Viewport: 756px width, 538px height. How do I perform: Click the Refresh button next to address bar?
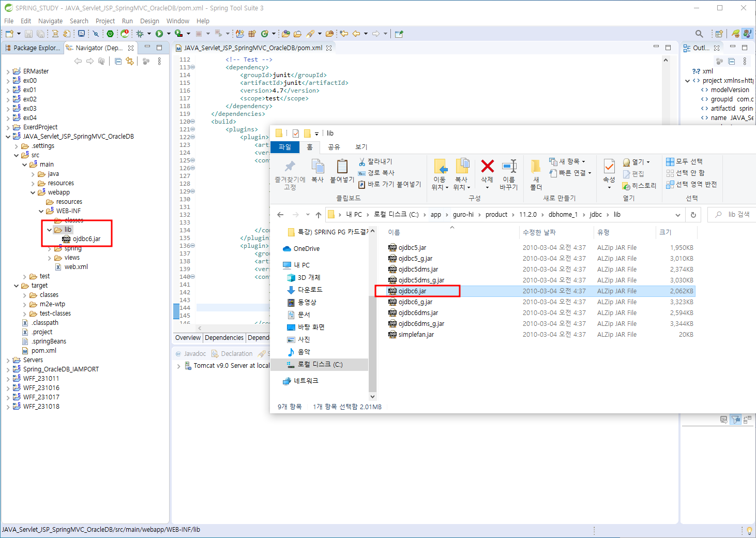click(x=693, y=215)
